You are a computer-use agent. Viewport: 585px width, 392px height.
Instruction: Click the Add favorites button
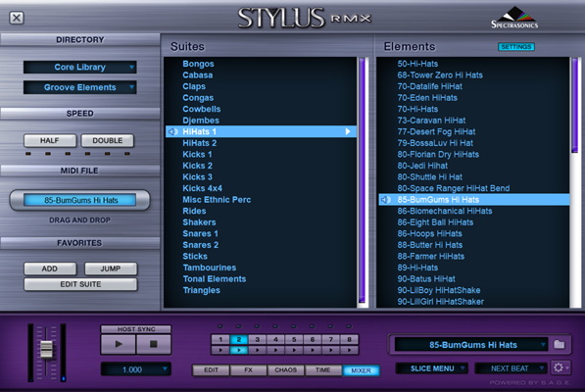coord(50,269)
